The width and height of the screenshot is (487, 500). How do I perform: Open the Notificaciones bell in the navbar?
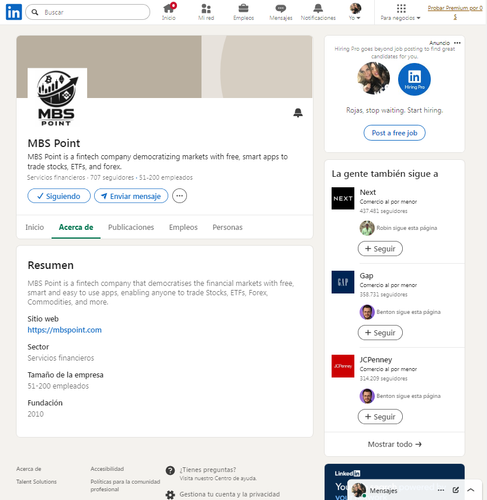pyautogui.click(x=318, y=12)
